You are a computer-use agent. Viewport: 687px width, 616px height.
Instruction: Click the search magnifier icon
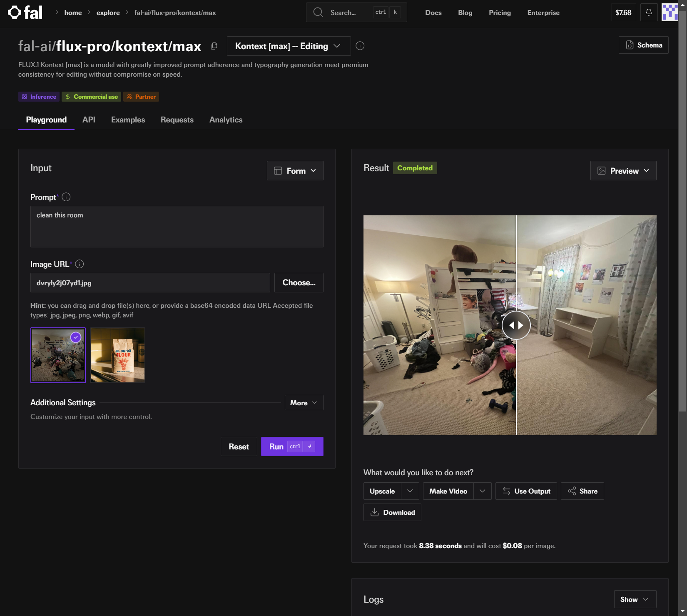(x=318, y=12)
